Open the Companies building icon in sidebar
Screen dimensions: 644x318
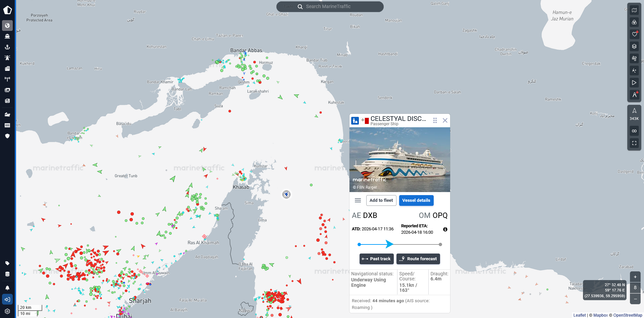(x=7, y=69)
